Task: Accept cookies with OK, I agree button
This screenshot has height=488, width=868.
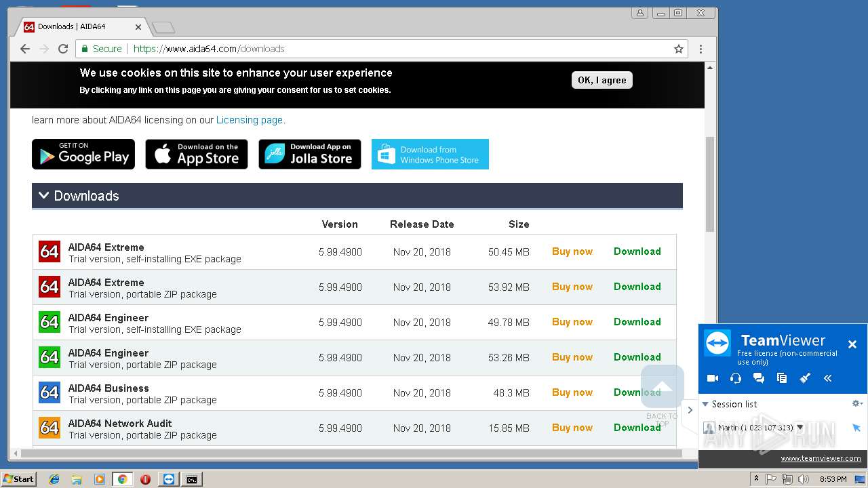Action: pos(602,80)
